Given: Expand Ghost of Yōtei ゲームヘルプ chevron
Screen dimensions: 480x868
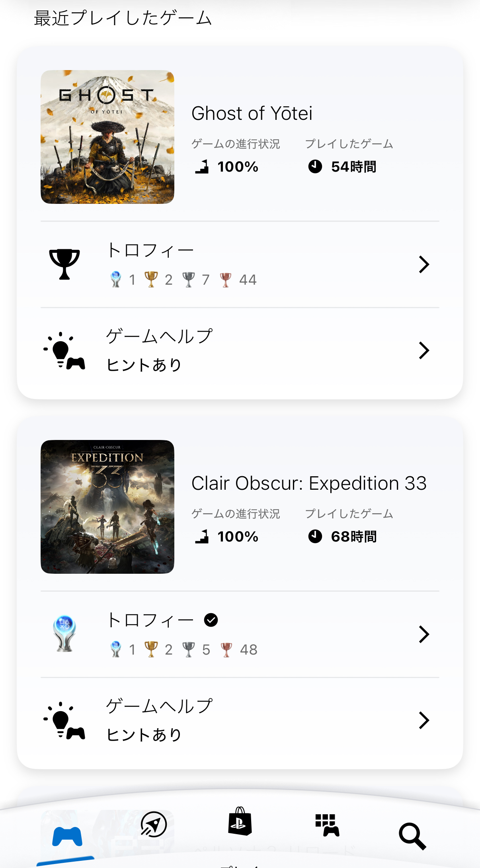Looking at the screenshot, I should tap(424, 350).
